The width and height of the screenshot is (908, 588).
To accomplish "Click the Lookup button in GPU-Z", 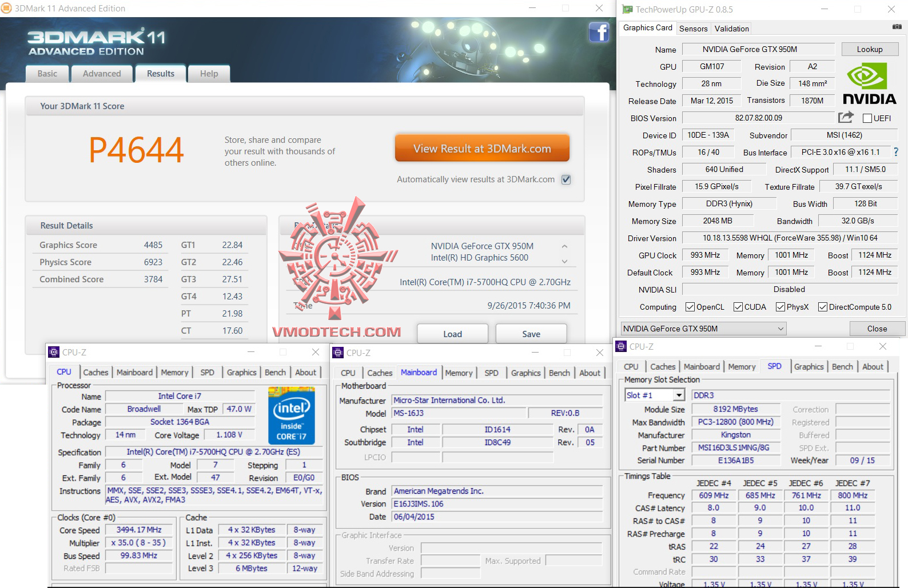I will (870, 50).
